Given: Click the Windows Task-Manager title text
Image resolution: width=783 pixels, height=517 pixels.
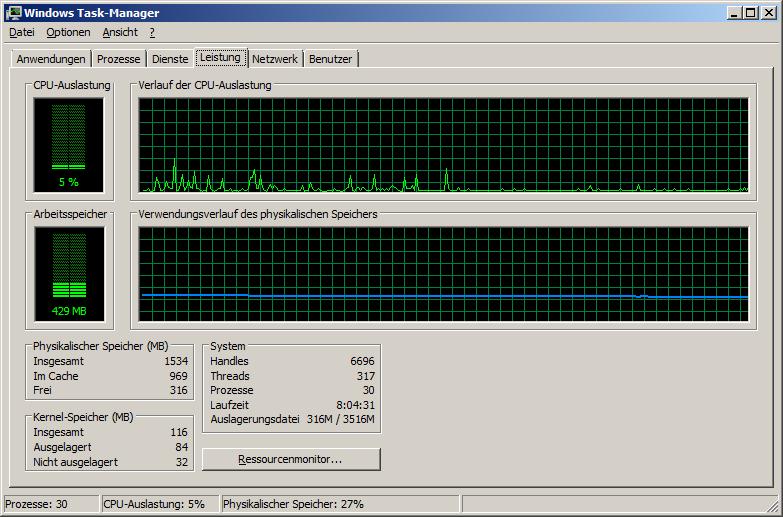Looking at the screenshot, I should coord(92,13).
